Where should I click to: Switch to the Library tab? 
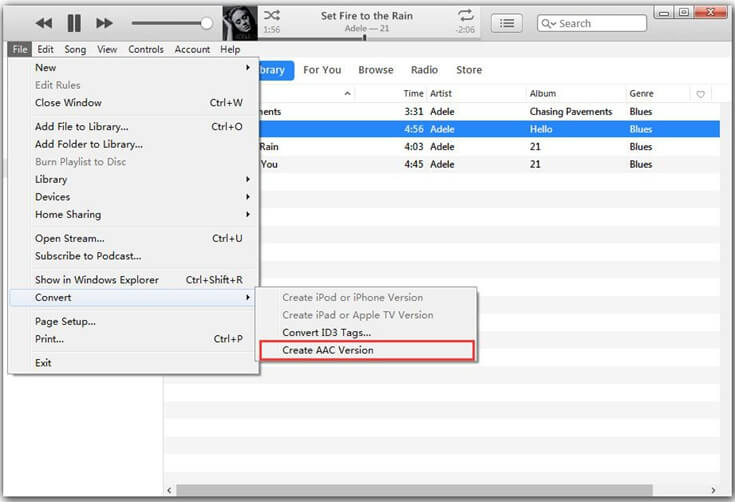pyautogui.click(x=276, y=70)
